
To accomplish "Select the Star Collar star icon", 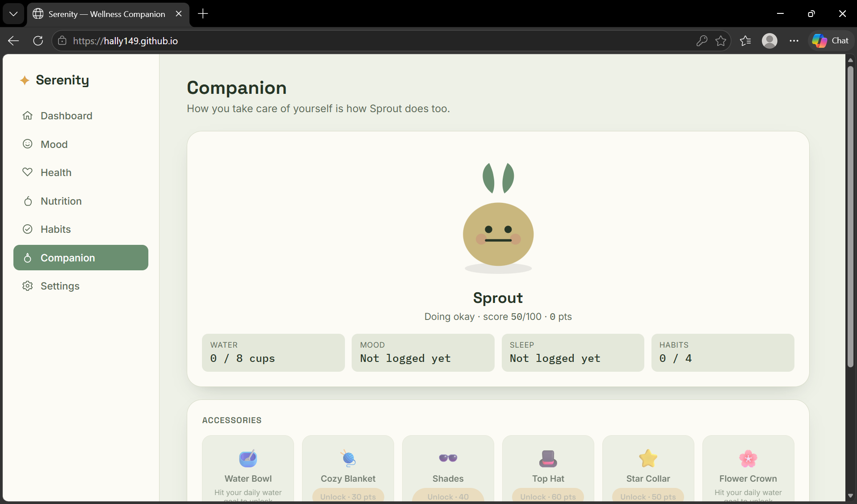I will pos(648,458).
